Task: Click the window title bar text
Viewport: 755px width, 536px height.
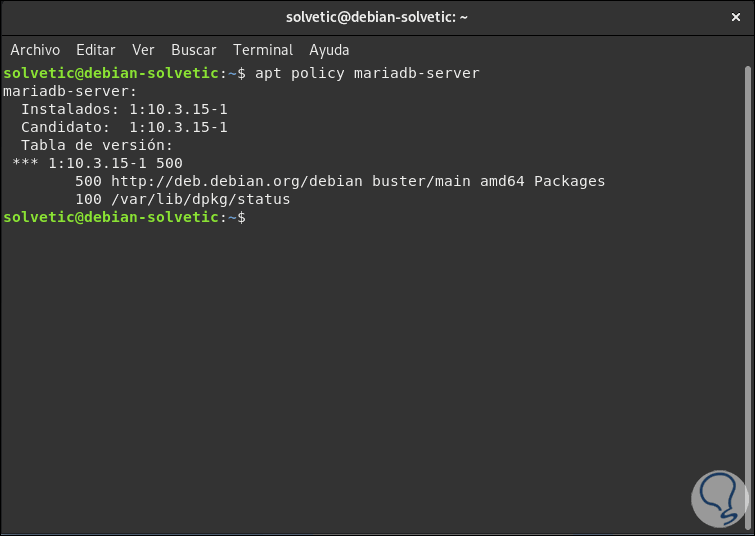Action: click(377, 16)
